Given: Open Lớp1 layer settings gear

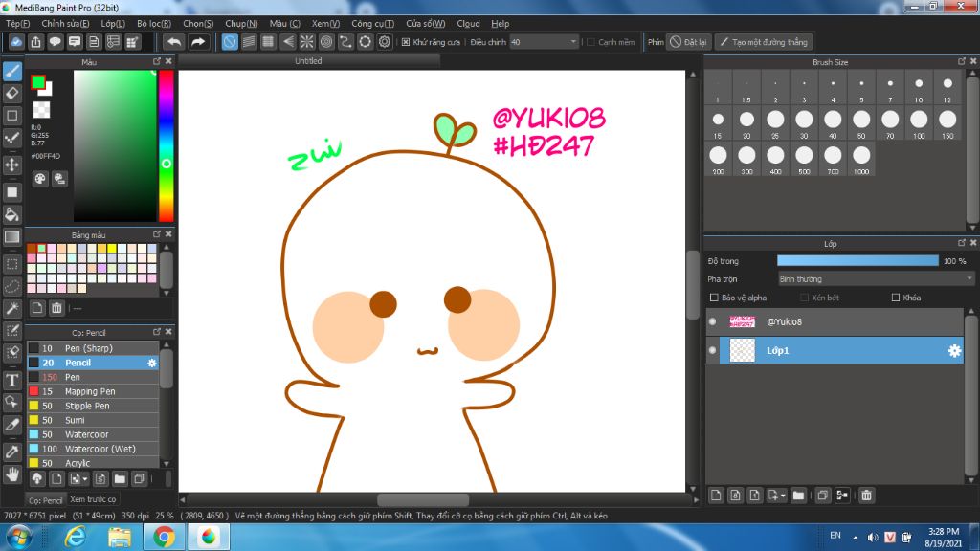Looking at the screenshot, I should 954,350.
